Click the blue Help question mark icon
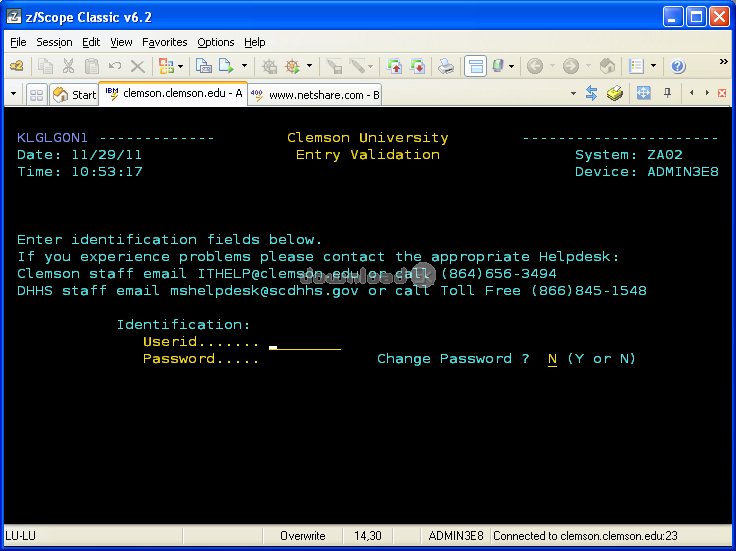This screenshot has height=551, width=736. [678, 66]
